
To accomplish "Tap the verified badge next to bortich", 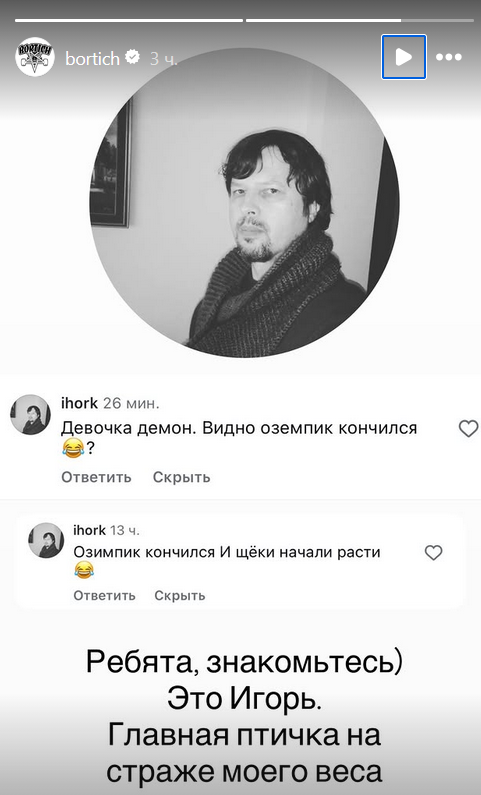I will pyautogui.click(x=133, y=57).
